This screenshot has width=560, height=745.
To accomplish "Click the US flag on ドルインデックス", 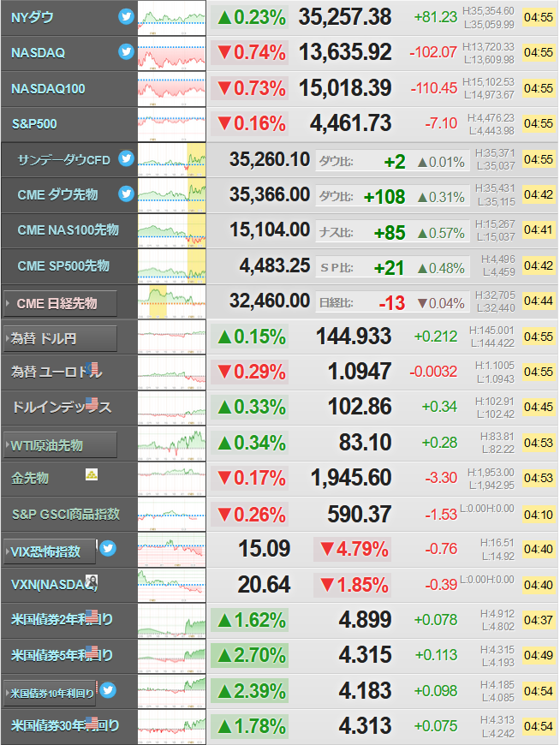I will tap(92, 403).
